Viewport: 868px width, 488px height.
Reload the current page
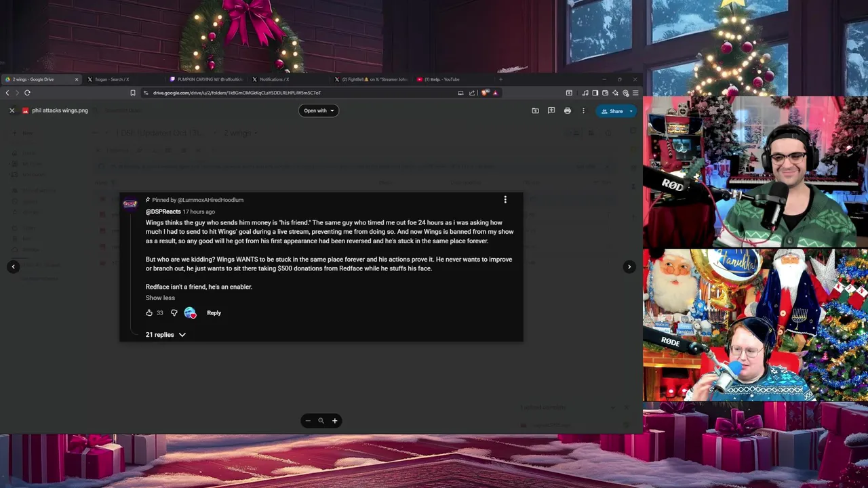point(27,93)
